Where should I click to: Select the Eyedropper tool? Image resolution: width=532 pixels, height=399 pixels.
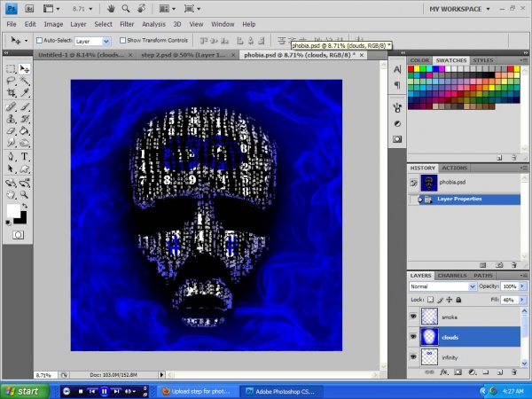pos(24,92)
